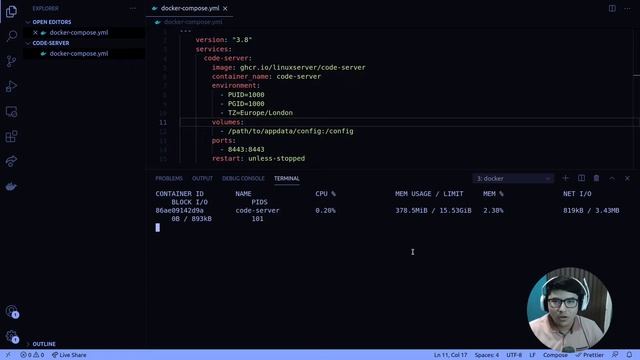Image resolution: width=640 pixels, height=360 pixels.
Task: Select the docker-compose.yml editor tab
Action: coord(190,8)
